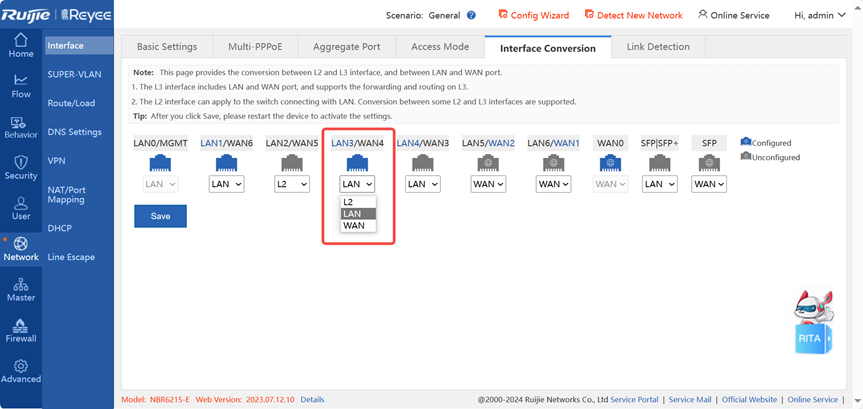Expand the LAN5/WAN2 mode dropdown
This screenshot has height=409, width=863.
tap(488, 184)
